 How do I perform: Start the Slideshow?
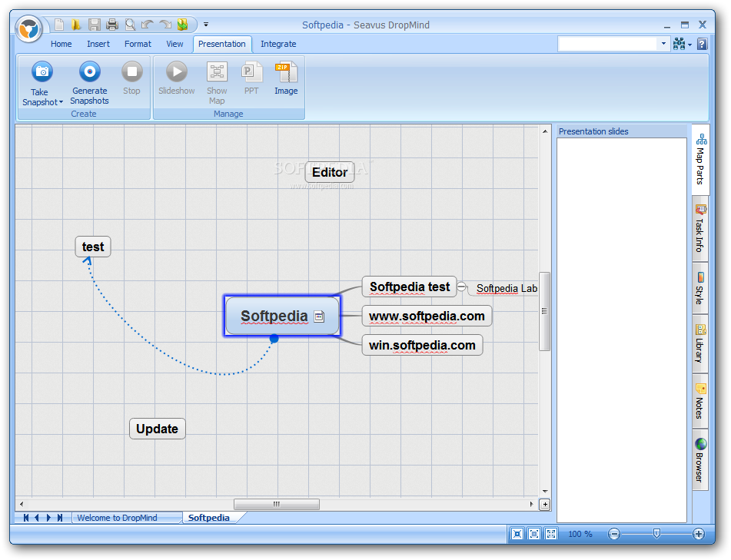[x=177, y=78]
